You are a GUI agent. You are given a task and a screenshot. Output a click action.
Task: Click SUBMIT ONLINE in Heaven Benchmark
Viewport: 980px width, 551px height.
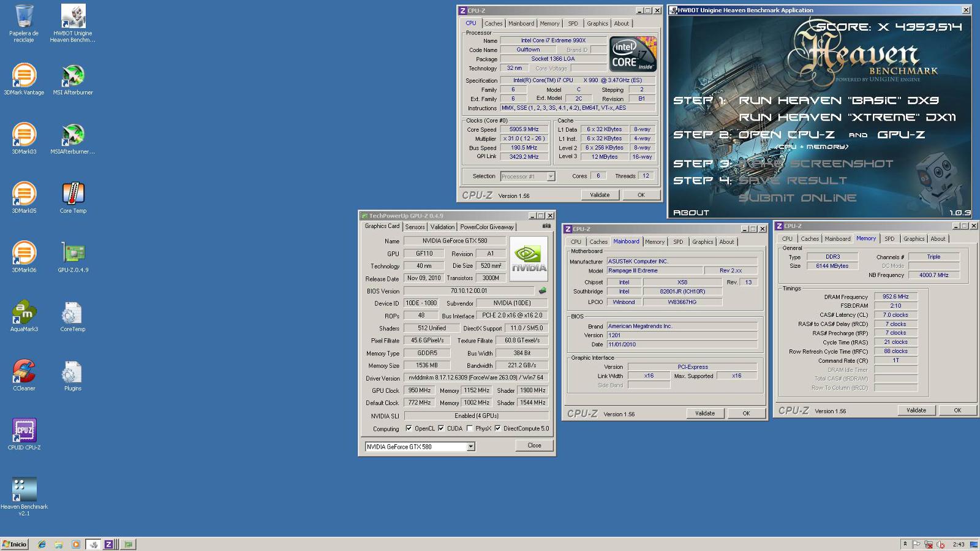coord(797,198)
